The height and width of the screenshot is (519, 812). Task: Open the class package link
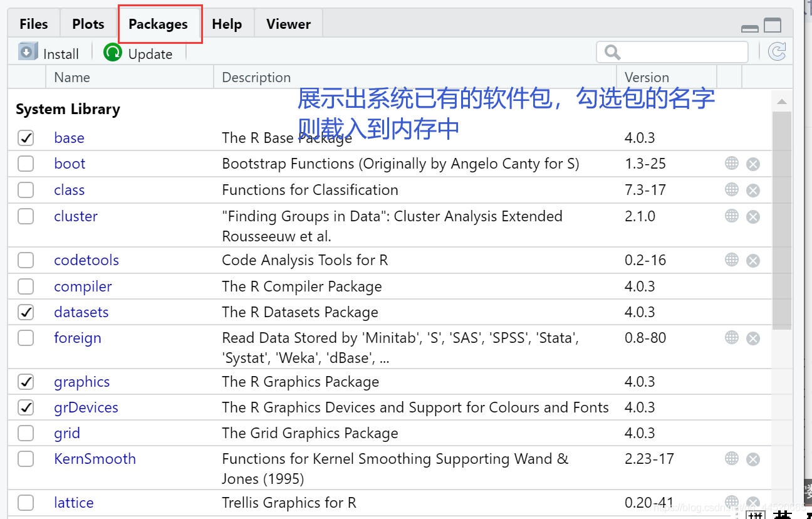click(x=69, y=190)
